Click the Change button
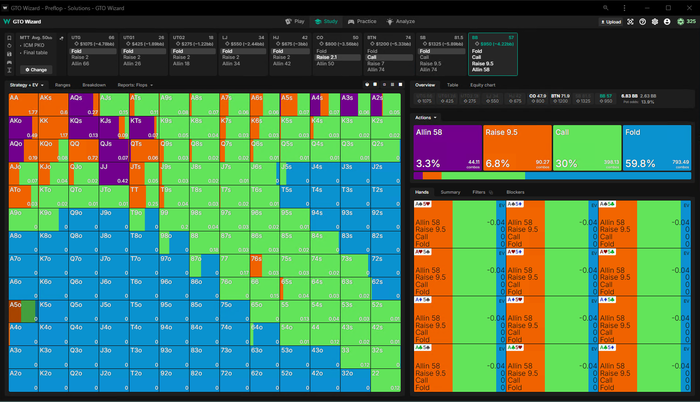 click(x=36, y=70)
